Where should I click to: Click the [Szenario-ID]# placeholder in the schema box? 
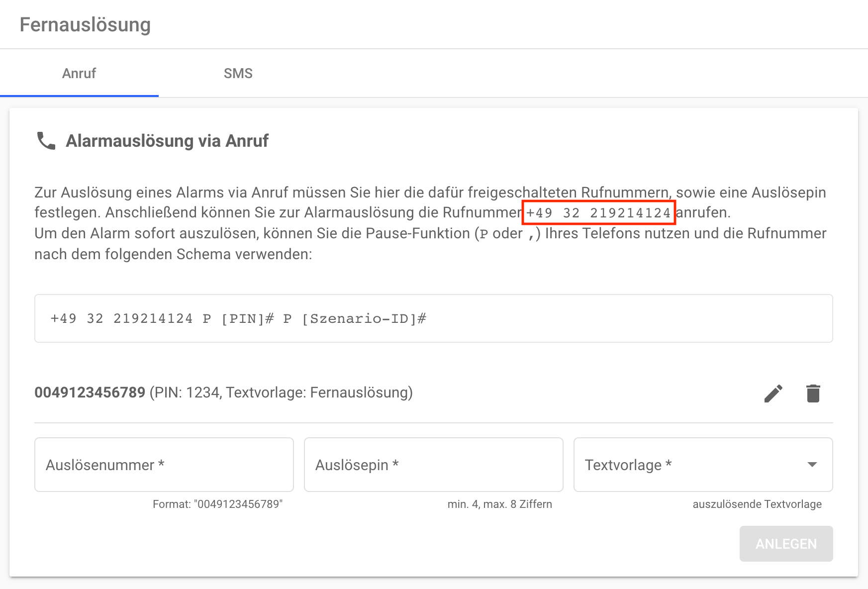tap(364, 318)
